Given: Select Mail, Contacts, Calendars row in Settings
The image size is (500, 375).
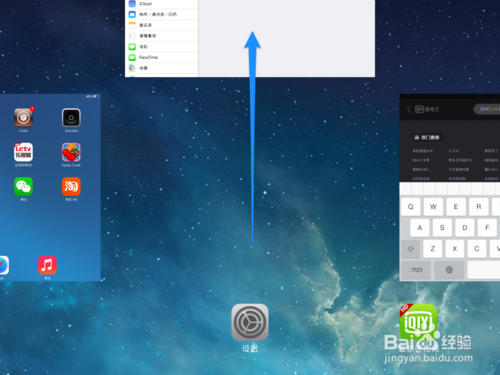Looking at the screenshot, I should pyautogui.click(x=162, y=14).
